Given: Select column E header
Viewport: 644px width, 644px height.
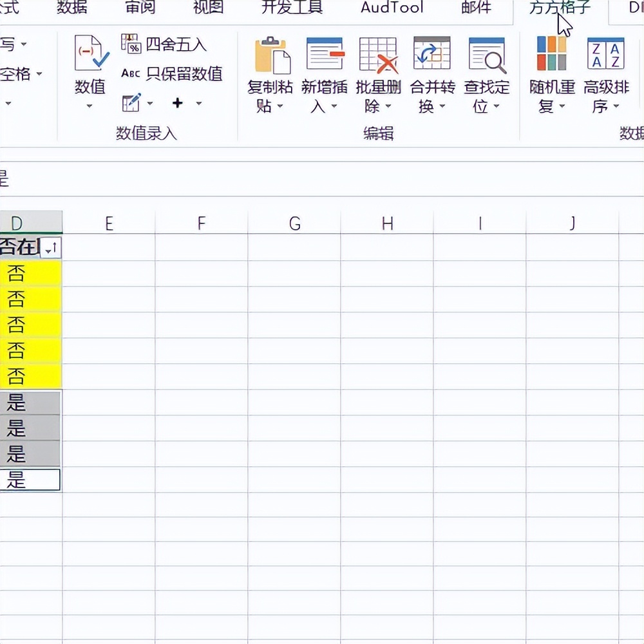Looking at the screenshot, I should pyautogui.click(x=109, y=222).
